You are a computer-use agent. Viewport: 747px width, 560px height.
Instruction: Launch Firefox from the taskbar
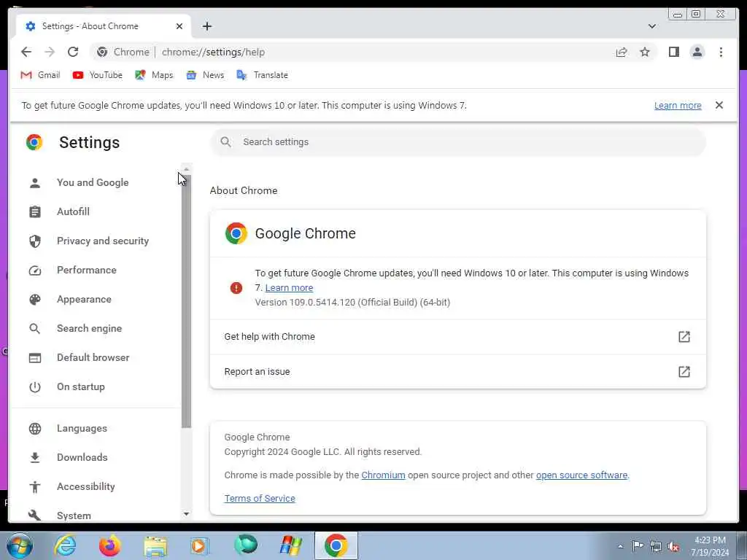pyautogui.click(x=110, y=545)
